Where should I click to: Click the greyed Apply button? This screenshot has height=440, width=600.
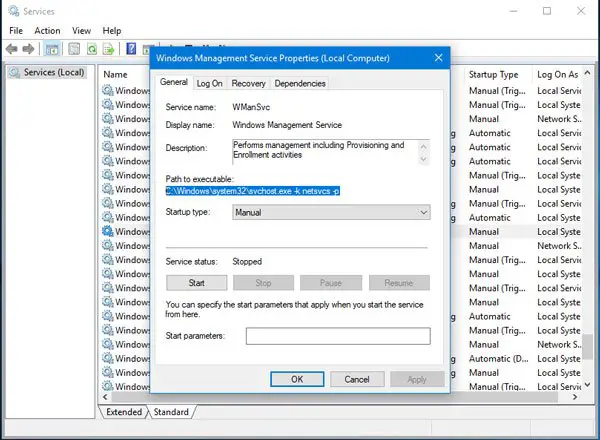[417, 379]
